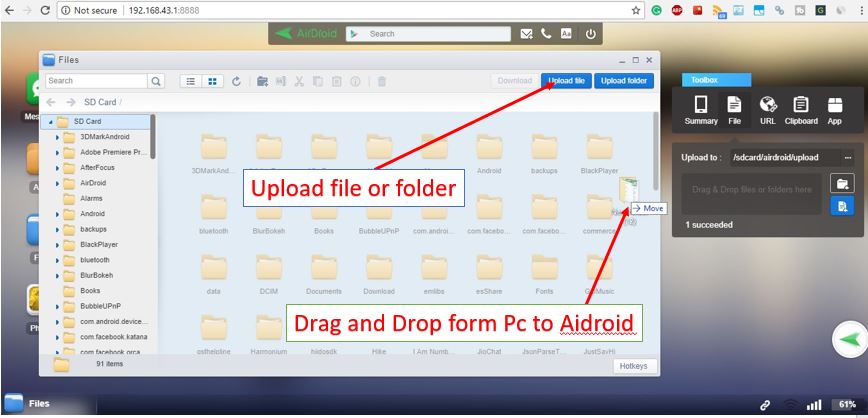This screenshot has height=418, width=868.
Task: Open the File tab in Toolbox
Action: 735,110
